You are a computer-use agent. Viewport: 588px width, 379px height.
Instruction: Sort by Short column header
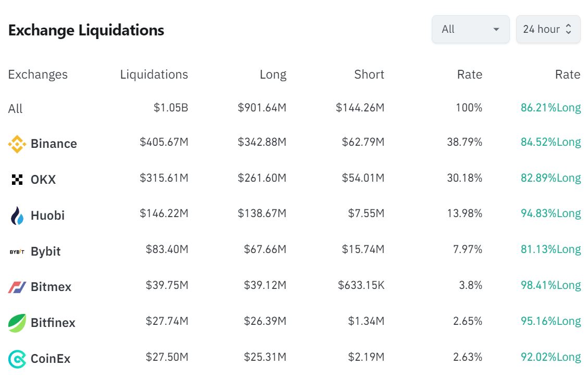coord(369,74)
